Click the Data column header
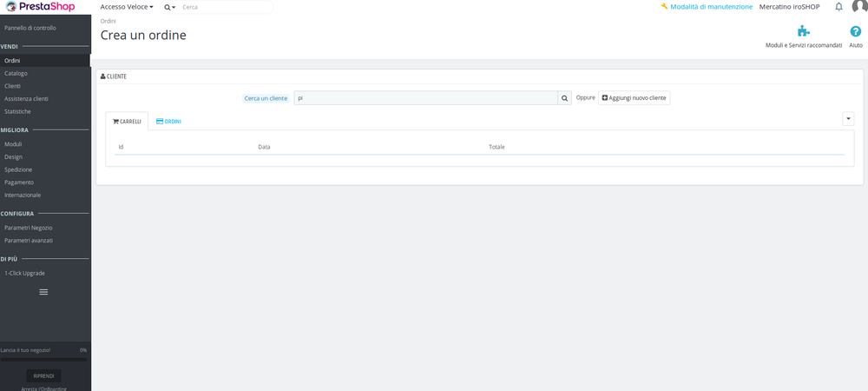The image size is (868, 391). [x=264, y=147]
